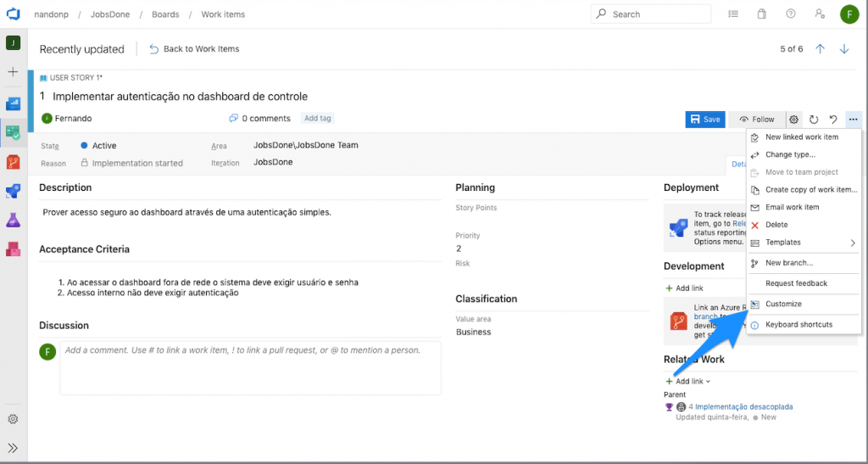Open the Marketplace shopping bag icon
Screen dimensions: 868x464
[762, 14]
